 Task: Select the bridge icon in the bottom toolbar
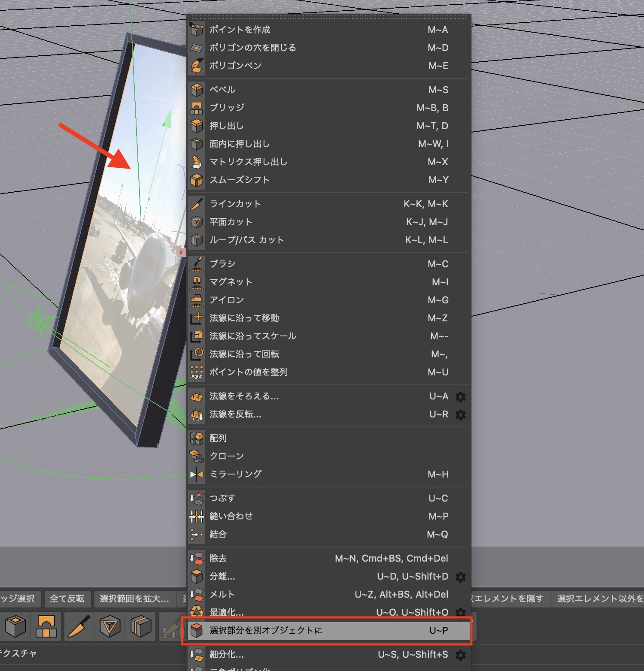[46, 627]
